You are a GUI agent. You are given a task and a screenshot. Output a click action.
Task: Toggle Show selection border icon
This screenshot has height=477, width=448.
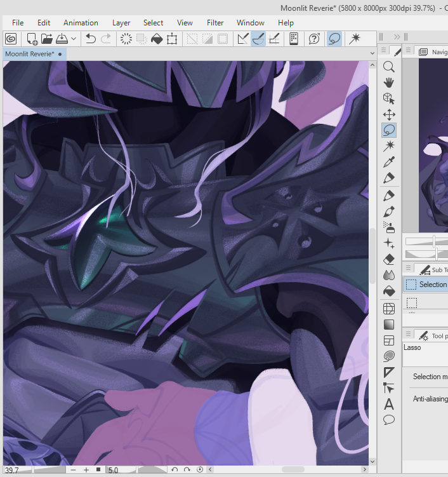pyautogui.click(x=223, y=39)
